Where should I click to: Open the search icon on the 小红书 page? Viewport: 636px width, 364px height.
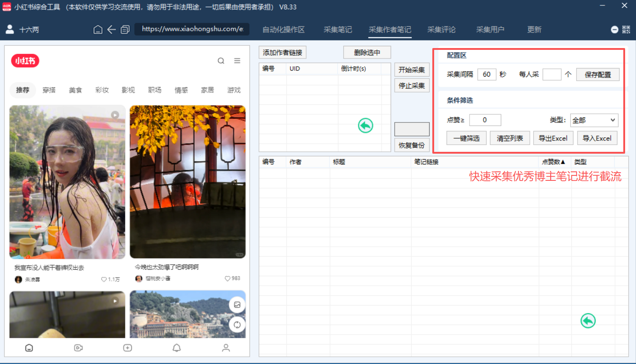221,61
